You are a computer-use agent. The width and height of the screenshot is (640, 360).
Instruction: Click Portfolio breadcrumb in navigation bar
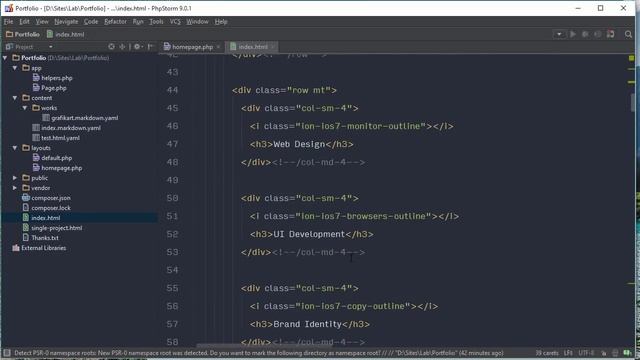[x=23, y=34]
